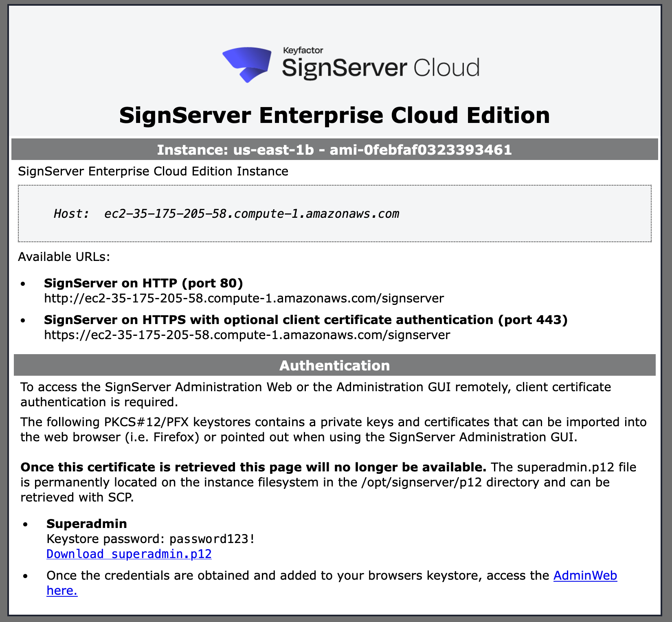Click the SignServer Enterprise Cloud Edition main heading
672x622 pixels.
(x=334, y=115)
